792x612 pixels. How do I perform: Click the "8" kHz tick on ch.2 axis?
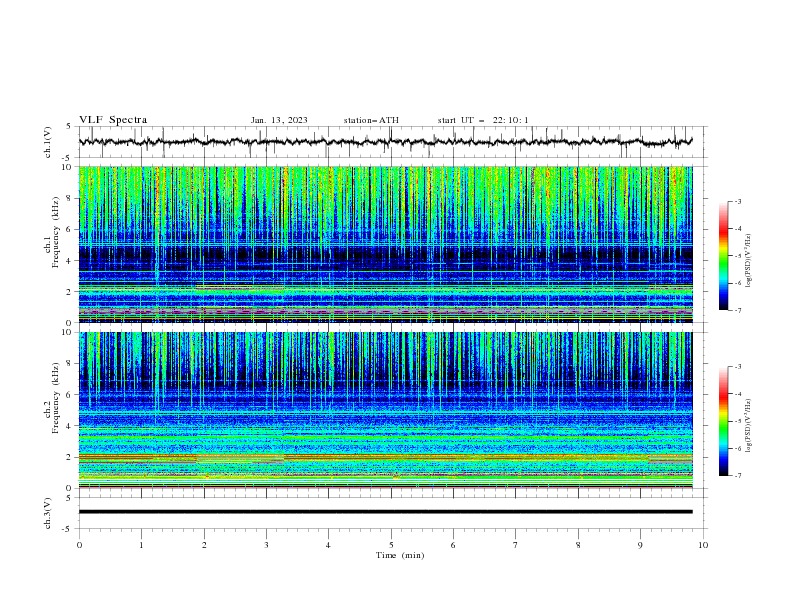click(69, 364)
